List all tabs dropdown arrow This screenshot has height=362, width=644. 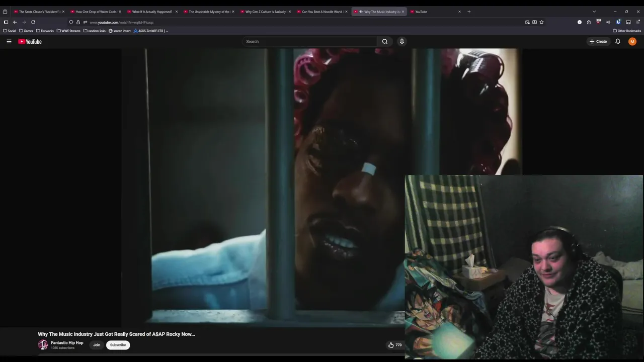point(594,12)
